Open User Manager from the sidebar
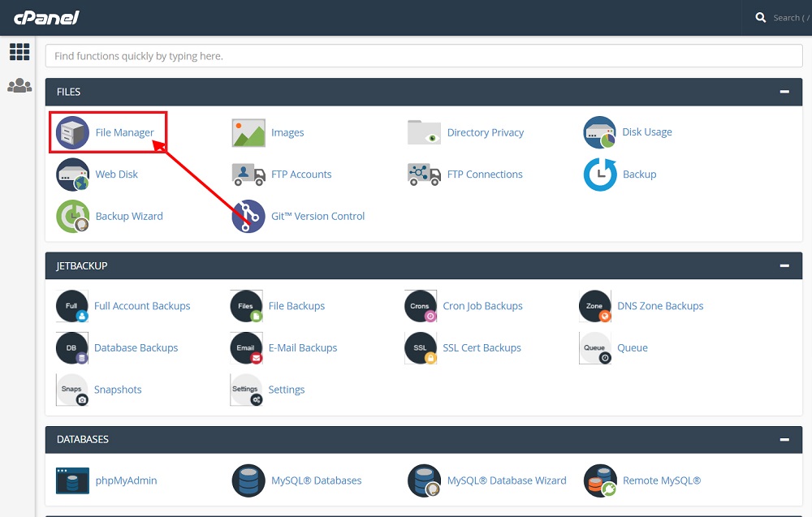The width and height of the screenshot is (812, 517). click(x=19, y=85)
